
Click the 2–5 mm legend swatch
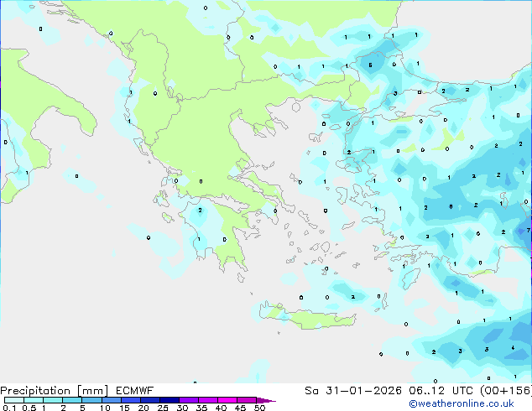tap(72, 400)
